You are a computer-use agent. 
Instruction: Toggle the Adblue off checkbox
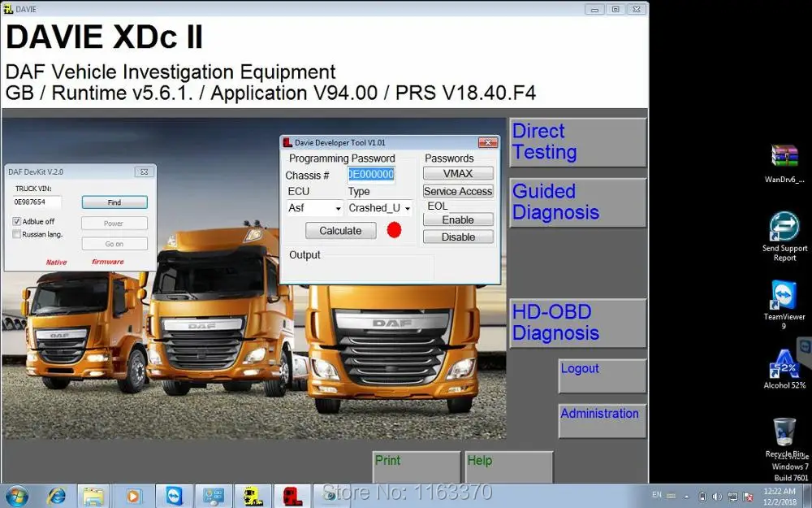point(16,221)
